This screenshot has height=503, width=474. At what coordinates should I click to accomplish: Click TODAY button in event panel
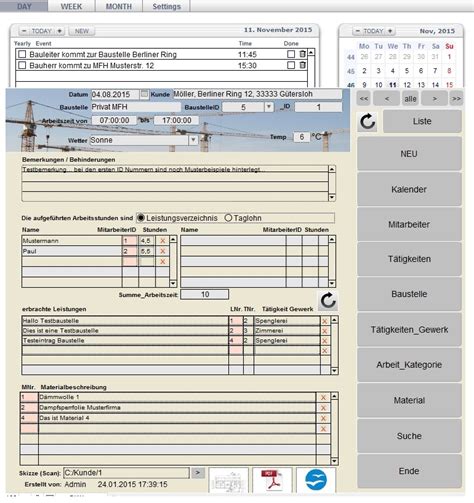click(x=42, y=31)
